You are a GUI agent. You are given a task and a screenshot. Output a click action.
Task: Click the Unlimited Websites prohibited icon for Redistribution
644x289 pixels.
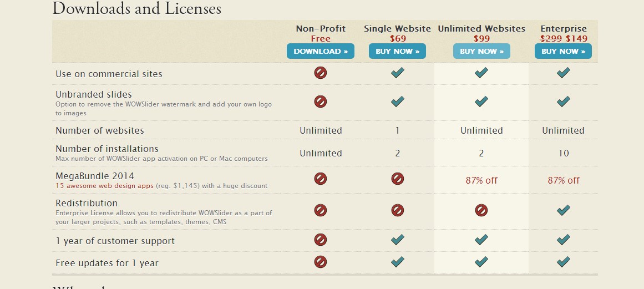(x=481, y=211)
